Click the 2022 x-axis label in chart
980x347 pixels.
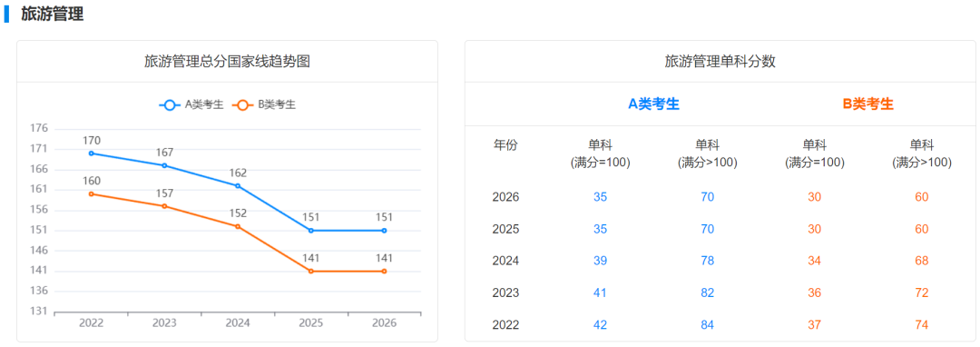point(92,323)
